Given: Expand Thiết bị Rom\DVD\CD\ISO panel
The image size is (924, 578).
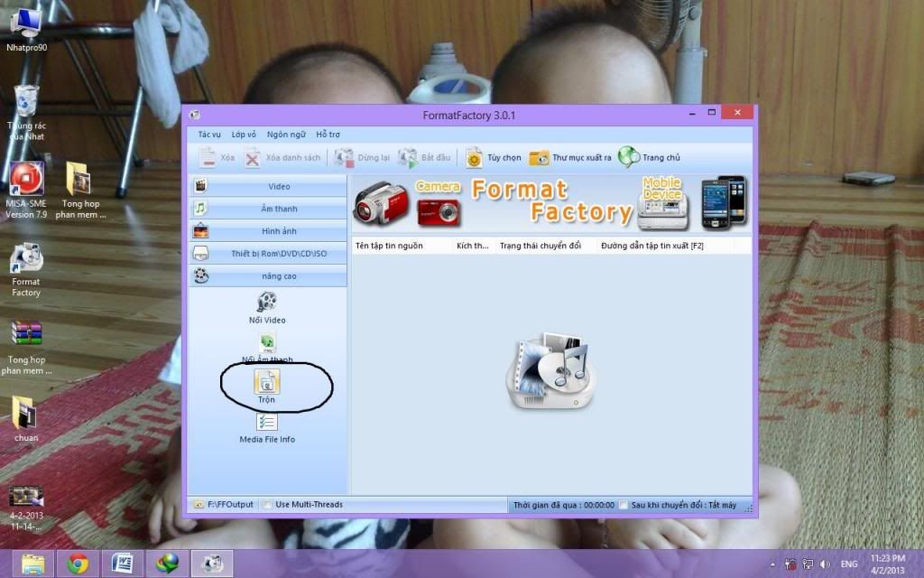Looking at the screenshot, I should [268, 254].
